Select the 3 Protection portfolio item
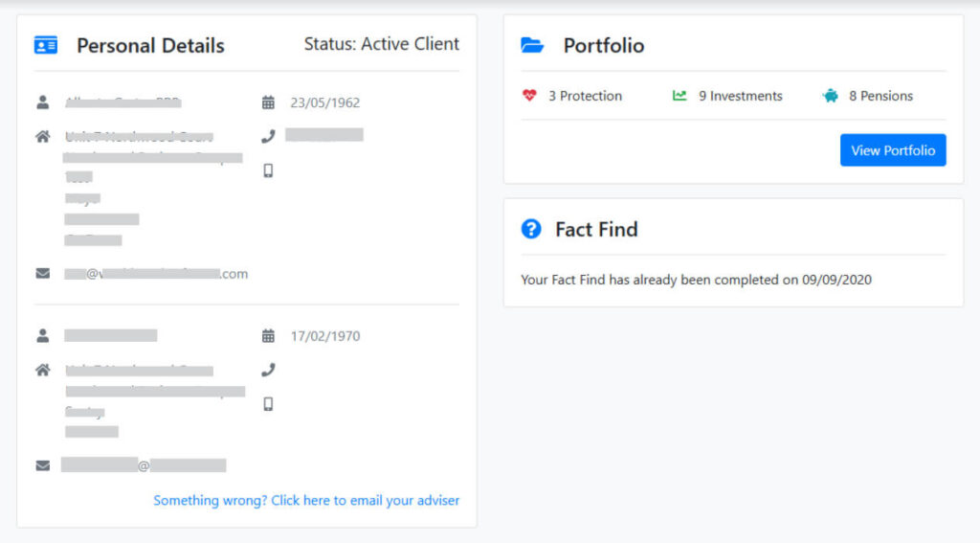The height and width of the screenshot is (543, 980). pyautogui.click(x=585, y=96)
